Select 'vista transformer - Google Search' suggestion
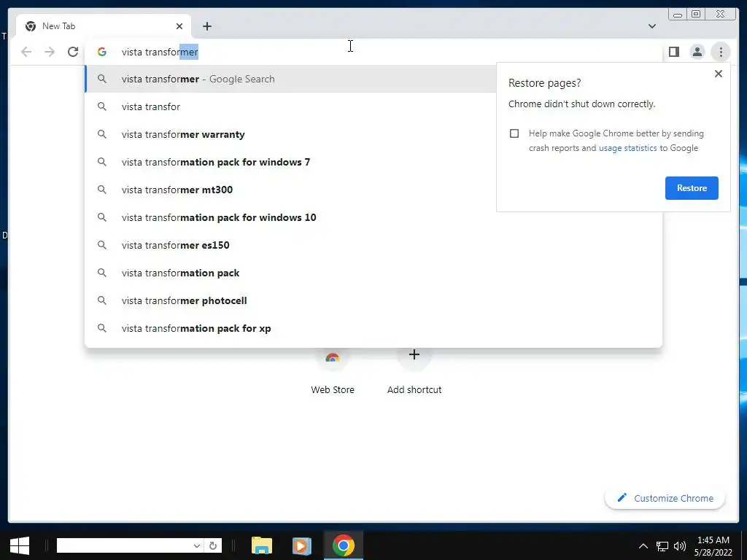 [290, 79]
